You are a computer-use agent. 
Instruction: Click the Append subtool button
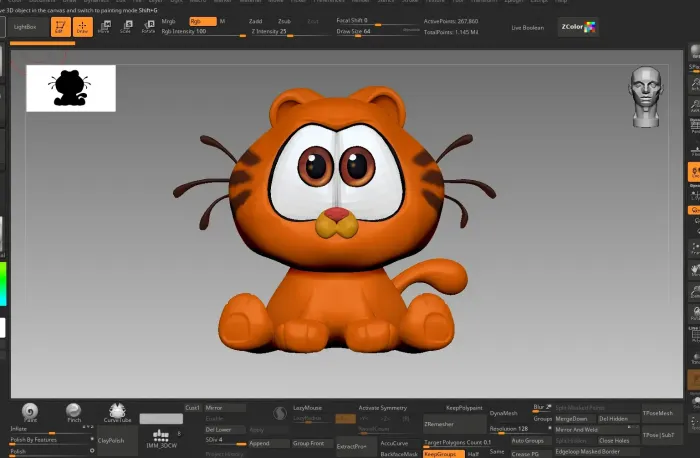coord(269,444)
